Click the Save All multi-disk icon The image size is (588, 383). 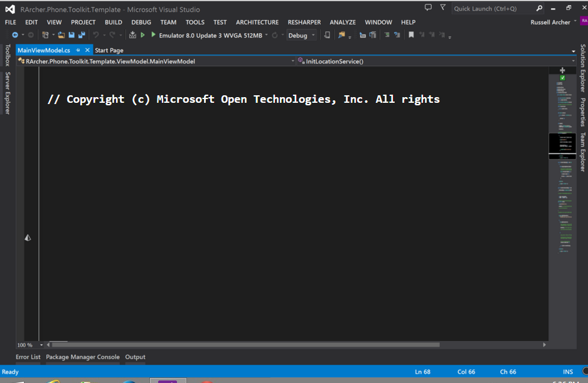[x=82, y=35]
